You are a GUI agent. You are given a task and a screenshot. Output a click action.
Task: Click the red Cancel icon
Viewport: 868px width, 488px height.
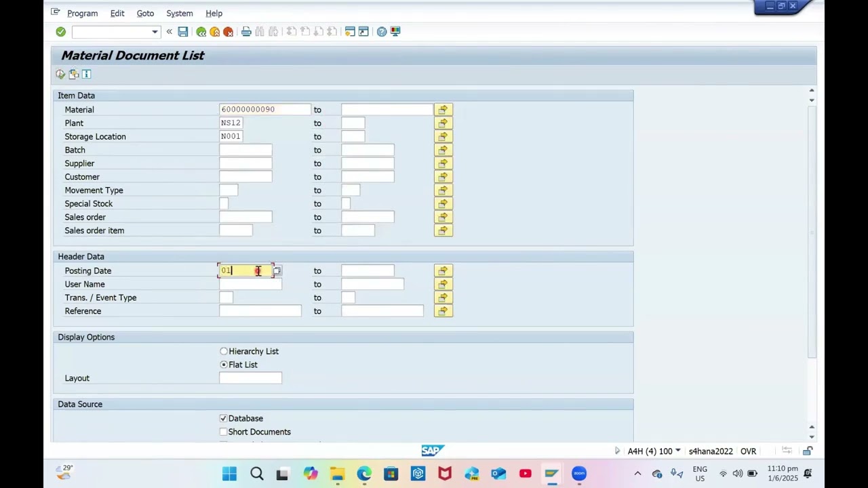coord(229,32)
